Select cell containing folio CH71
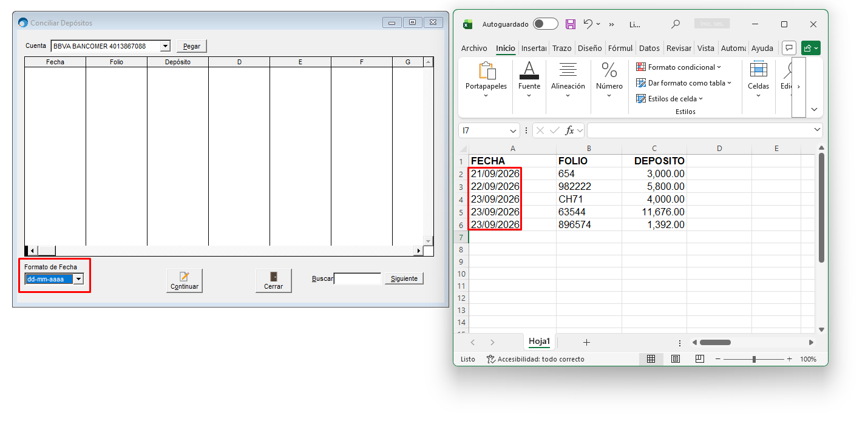 pyautogui.click(x=589, y=200)
